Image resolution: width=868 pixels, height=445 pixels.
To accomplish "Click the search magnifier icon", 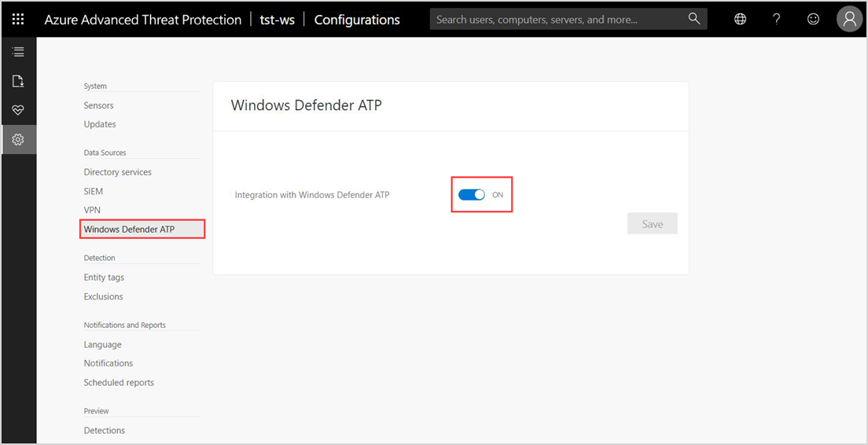I will [694, 19].
